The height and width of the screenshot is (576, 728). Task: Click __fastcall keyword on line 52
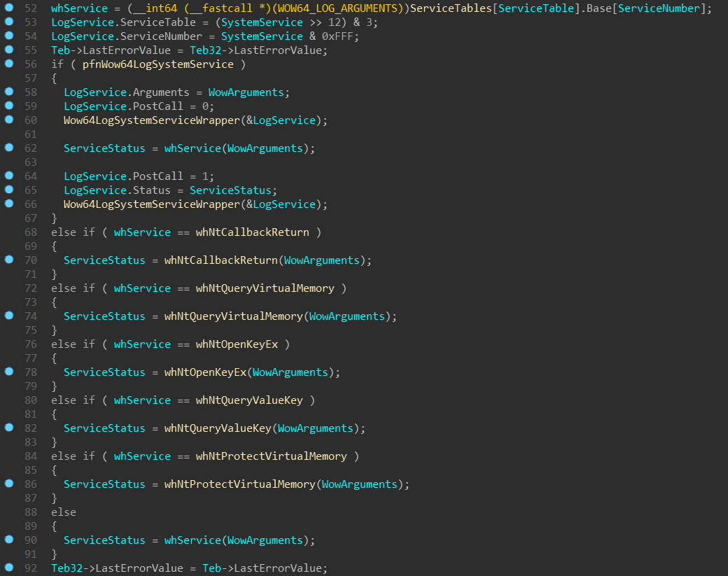coord(221,8)
